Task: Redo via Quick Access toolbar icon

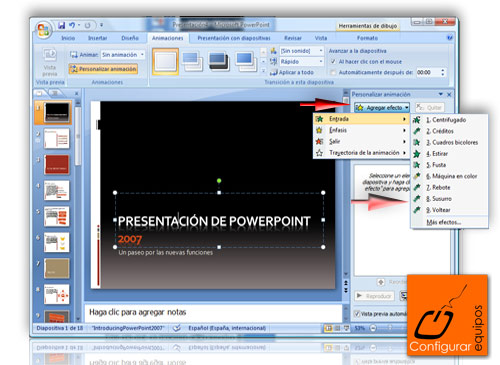Action: click(x=87, y=25)
